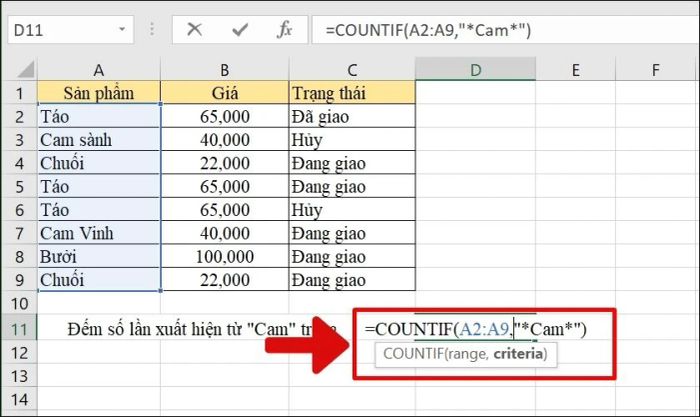The width and height of the screenshot is (700, 417).
Task: Select column A header
Action: click(99, 70)
